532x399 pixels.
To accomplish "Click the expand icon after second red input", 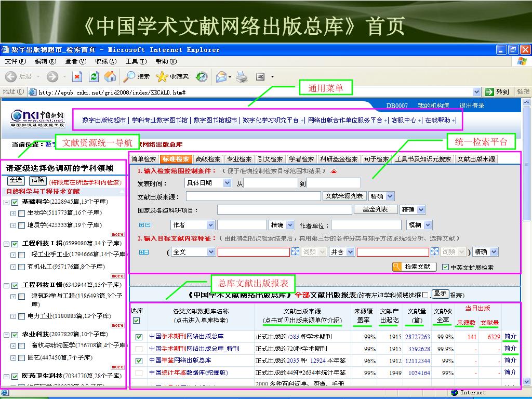I will [x=434, y=251].
